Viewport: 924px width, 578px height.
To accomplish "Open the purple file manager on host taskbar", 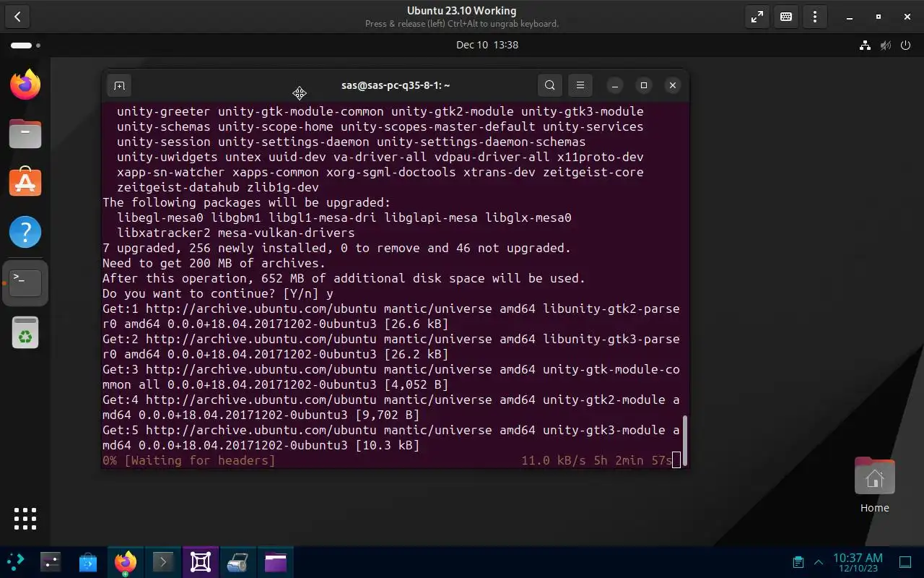I will point(276,561).
